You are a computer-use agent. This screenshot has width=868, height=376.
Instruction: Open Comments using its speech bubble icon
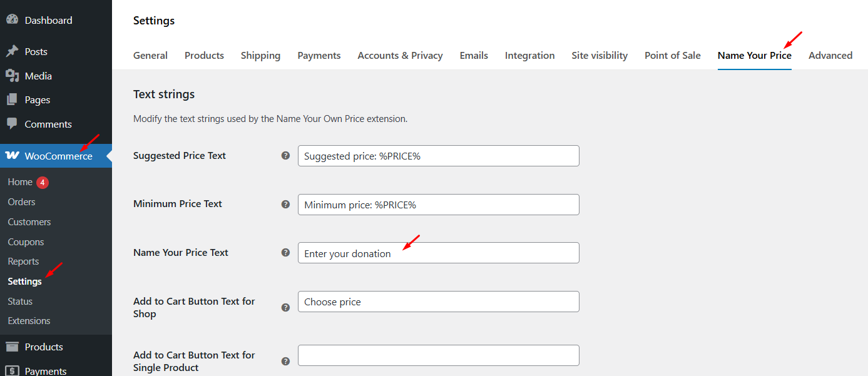13,124
